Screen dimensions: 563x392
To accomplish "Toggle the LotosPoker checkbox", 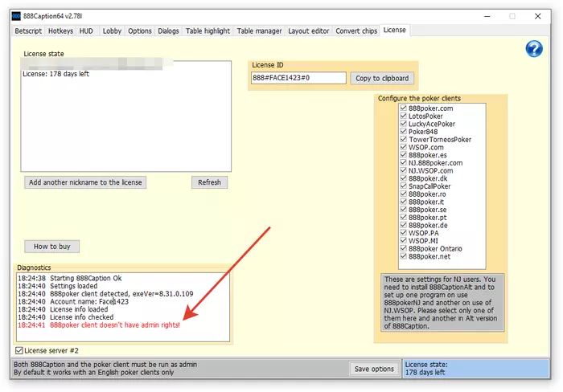I will click(403, 116).
